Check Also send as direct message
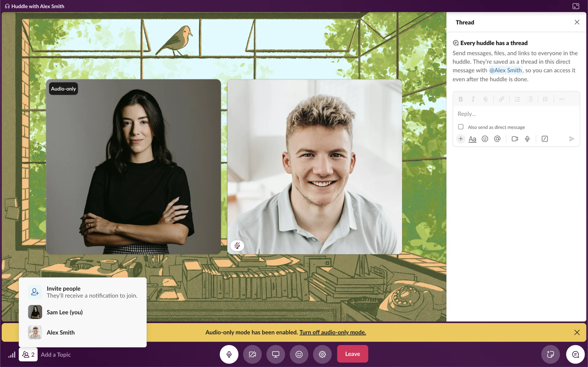This screenshot has height=367, width=588. point(461,127)
